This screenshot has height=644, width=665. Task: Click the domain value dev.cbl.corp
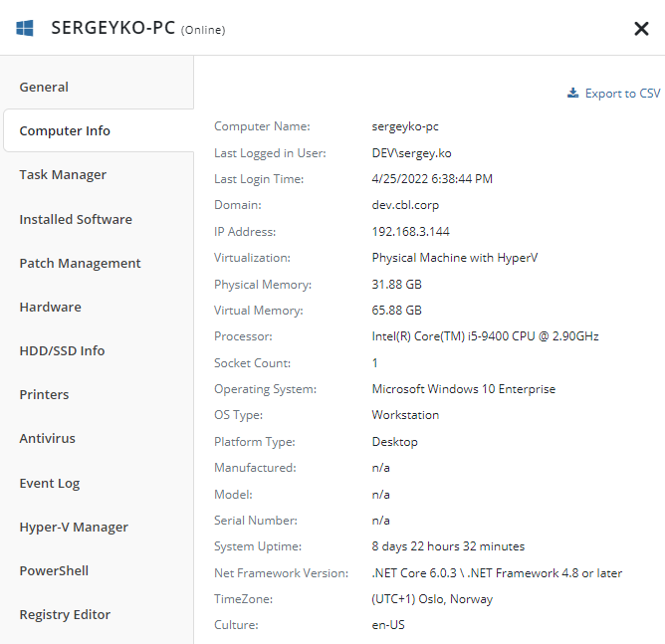[405, 205]
